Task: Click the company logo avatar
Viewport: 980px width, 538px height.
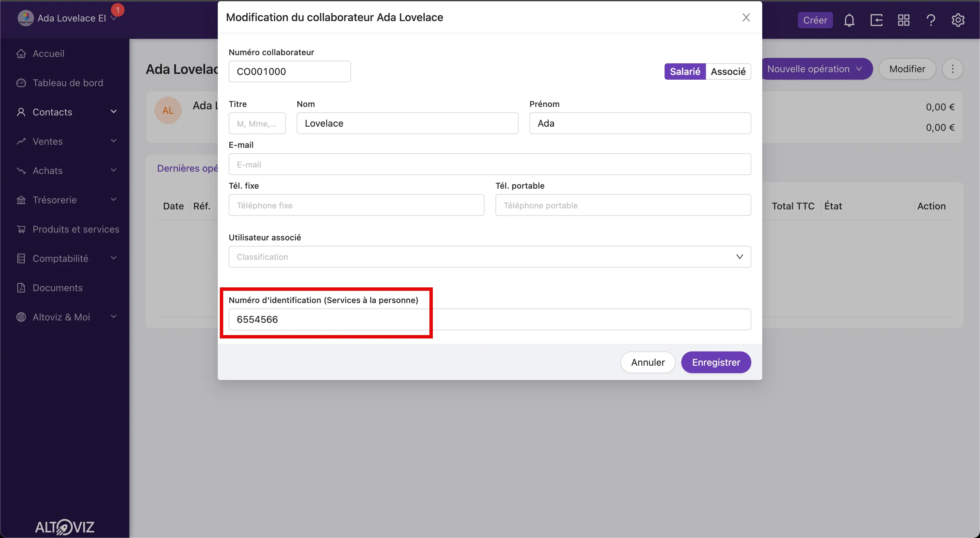Action: [x=26, y=18]
